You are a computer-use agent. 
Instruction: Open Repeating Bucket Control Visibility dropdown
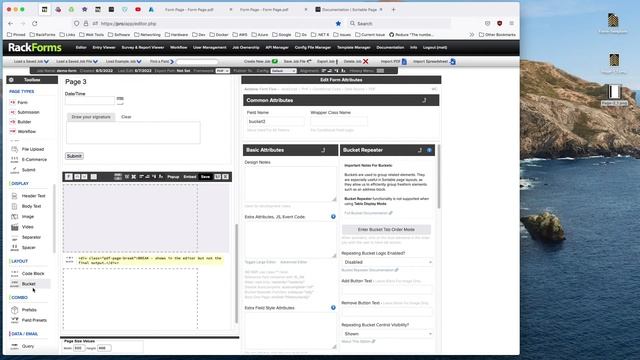click(x=387, y=334)
